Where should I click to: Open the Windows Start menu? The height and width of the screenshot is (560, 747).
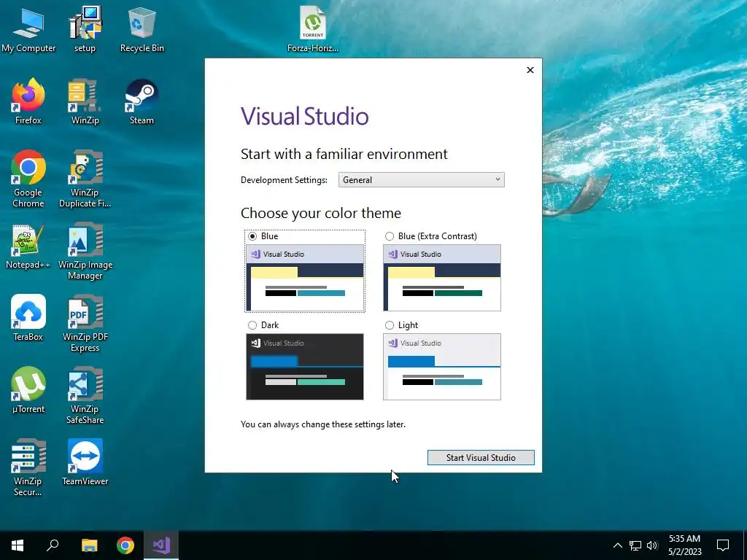(x=18, y=545)
